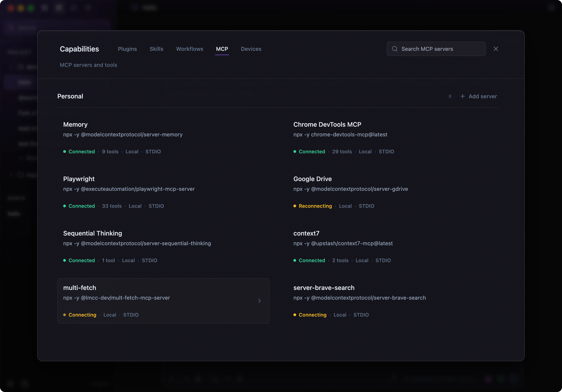Close the Capabilities dialog

pos(496,49)
